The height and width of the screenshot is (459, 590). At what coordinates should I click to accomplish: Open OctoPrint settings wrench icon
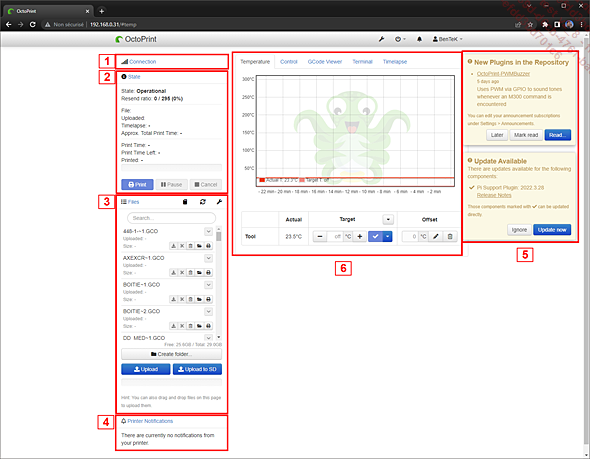coord(381,39)
